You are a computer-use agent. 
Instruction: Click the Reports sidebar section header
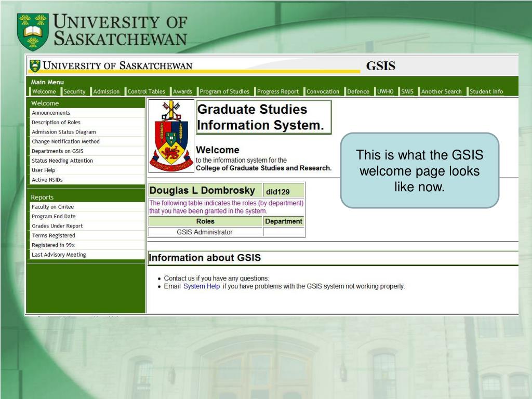coord(42,197)
